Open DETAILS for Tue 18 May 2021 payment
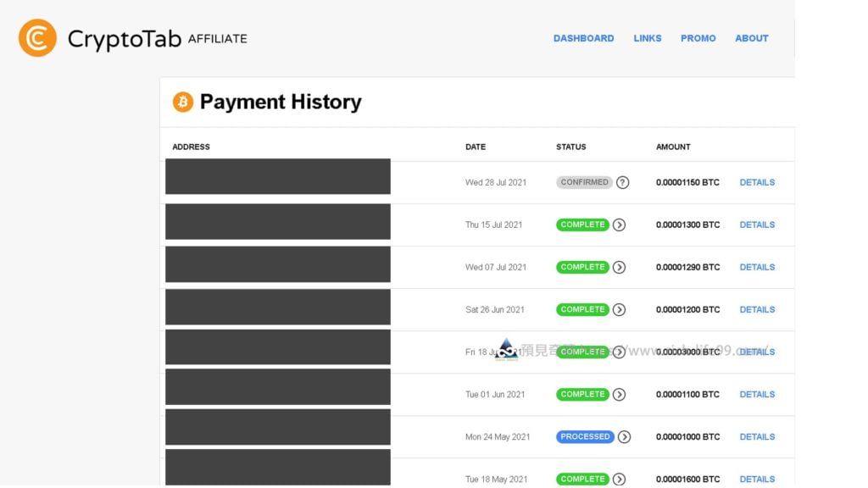The image size is (868, 488). click(757, 480)
